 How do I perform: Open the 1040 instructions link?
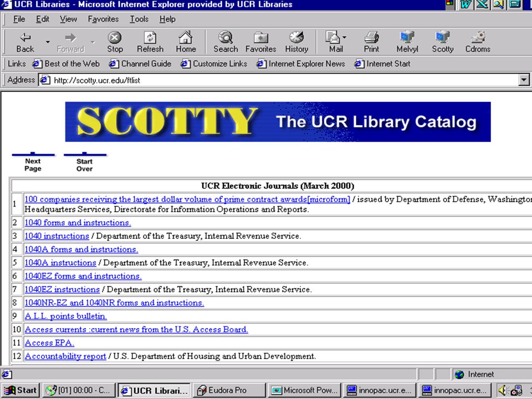(57, 236)
